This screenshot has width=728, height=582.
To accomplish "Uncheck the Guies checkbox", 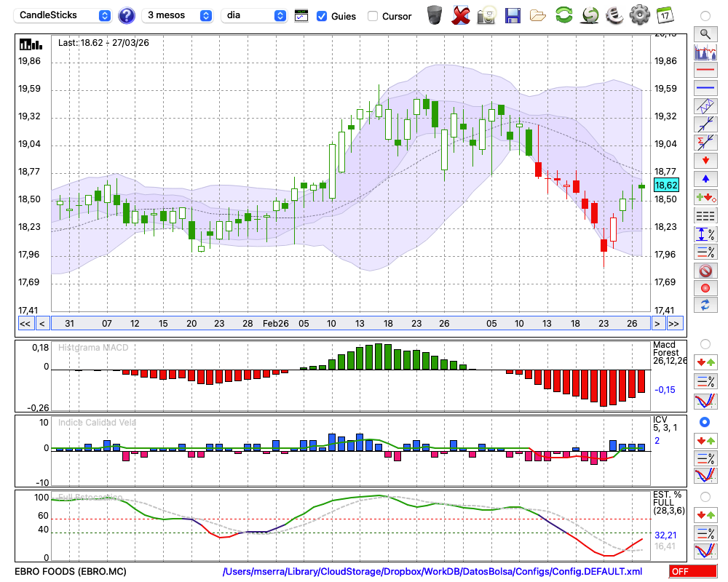I will point(322,16).
